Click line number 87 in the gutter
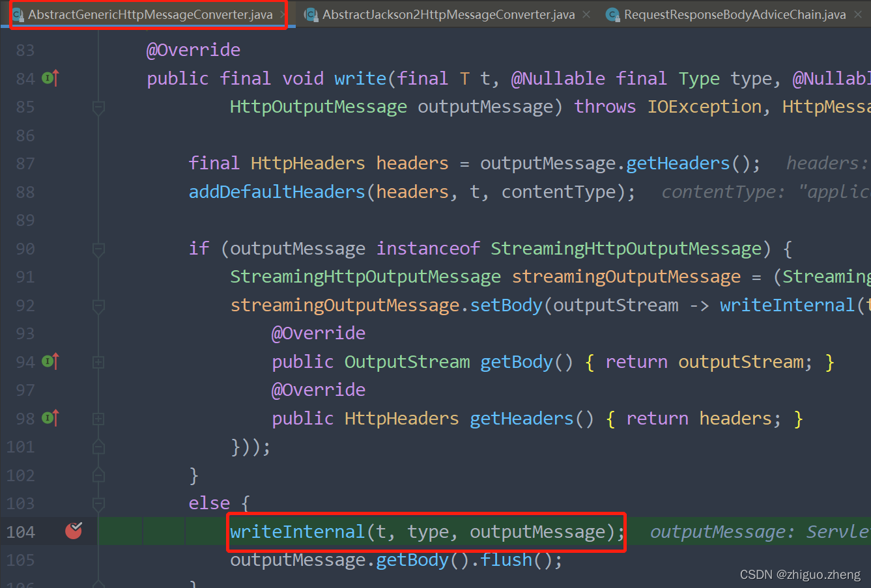 pyautogui.click(x=25, y=163)
